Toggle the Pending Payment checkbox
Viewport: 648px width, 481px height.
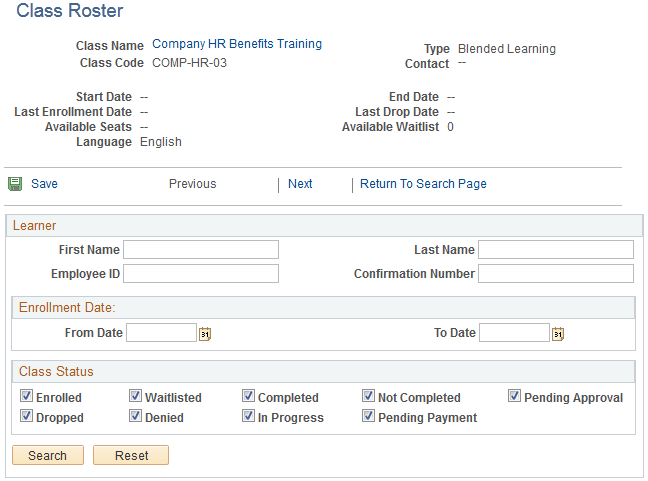[x=369, y=416]
